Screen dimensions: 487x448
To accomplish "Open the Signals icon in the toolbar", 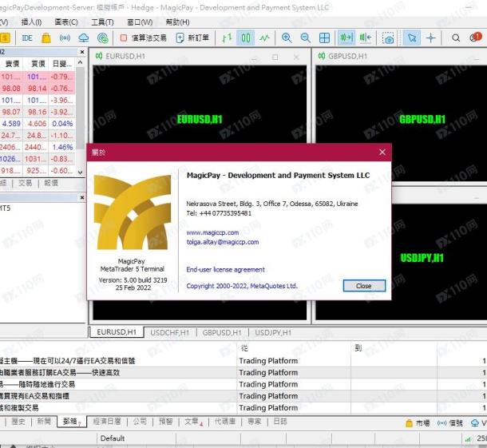I will tap(65, 38).
